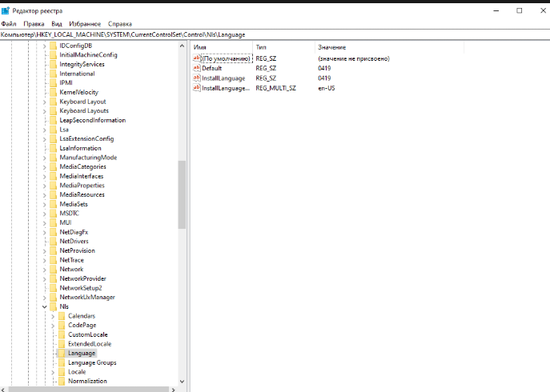Screen dimensions: 550x392
Task: Expand the CodePage tree node
Action: [53, 326]
